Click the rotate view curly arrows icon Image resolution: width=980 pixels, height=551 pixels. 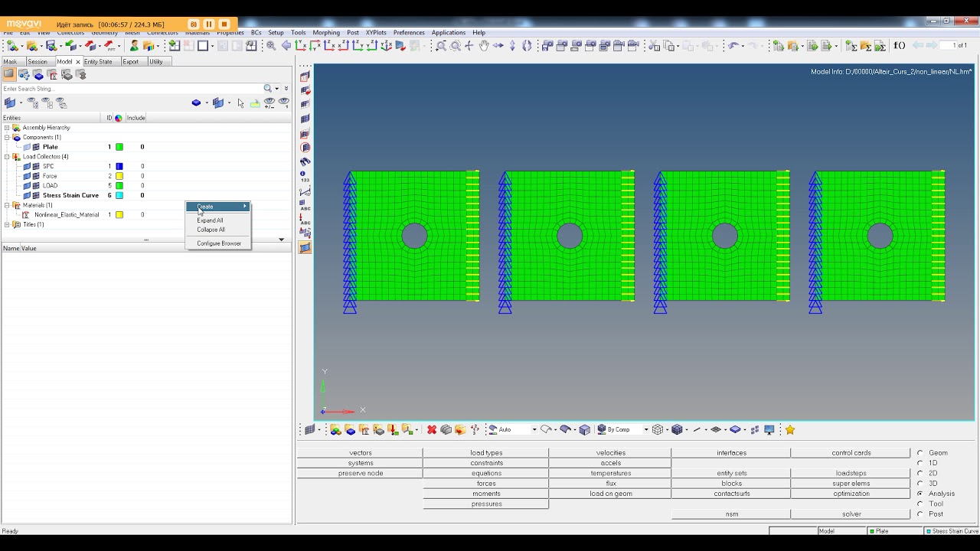[527, 46]
